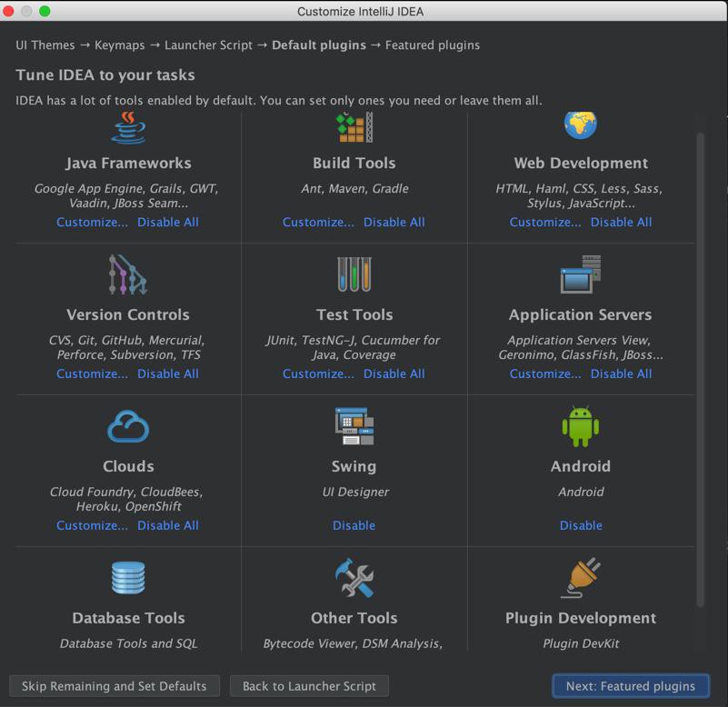This screenshot has width=728, height=707.
Task: Click the Clouds heading
Action: [x=128, y=466]
